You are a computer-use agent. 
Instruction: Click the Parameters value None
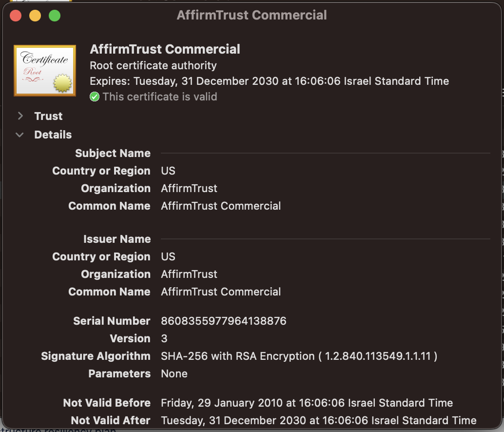click(x=174, y=373)
